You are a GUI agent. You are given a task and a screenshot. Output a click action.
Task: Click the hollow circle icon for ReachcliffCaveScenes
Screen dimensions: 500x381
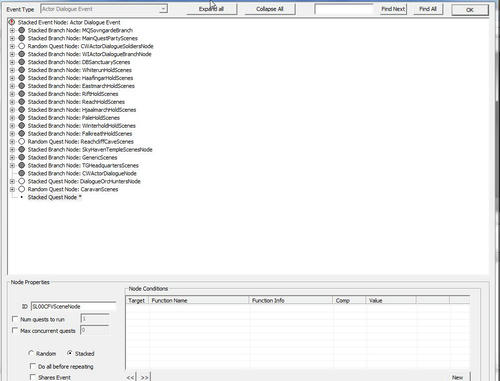click(x=22, y=142)
